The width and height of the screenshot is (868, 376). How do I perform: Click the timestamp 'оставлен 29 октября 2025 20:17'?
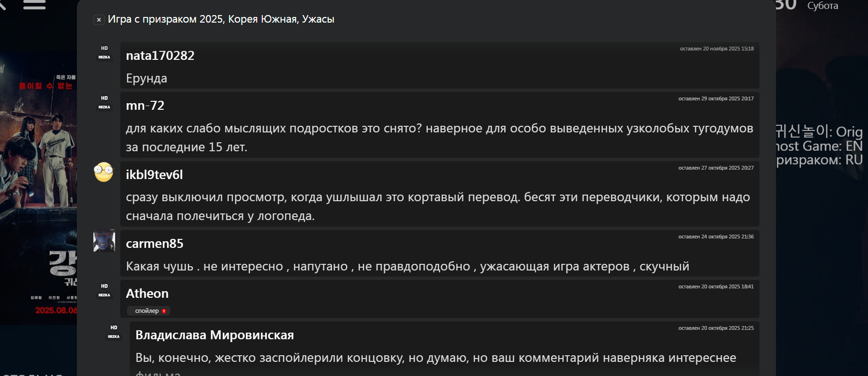click(716, 99)
